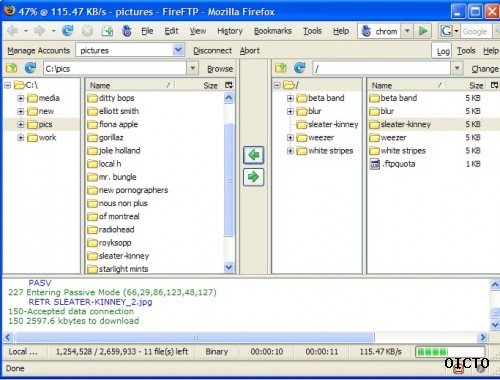Screen dimensions: 500x380
Task: Abort the current transfer
Action: 249,50
